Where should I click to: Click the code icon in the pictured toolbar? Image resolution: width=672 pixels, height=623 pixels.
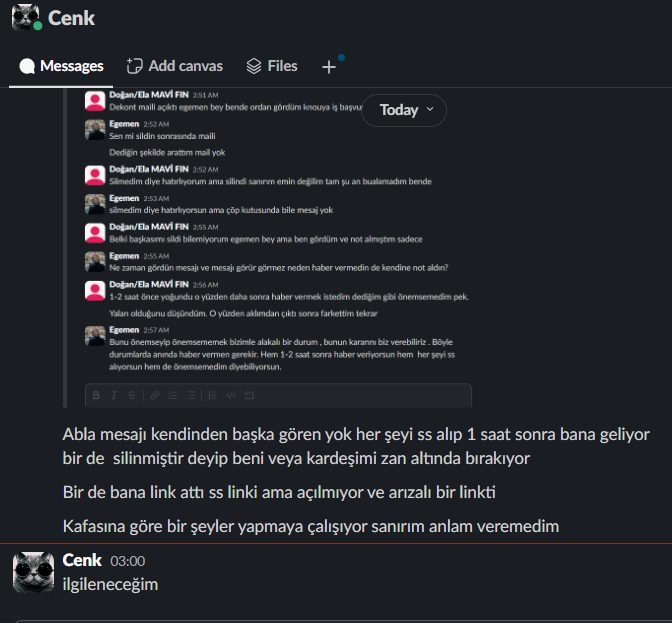click(231, 395)
